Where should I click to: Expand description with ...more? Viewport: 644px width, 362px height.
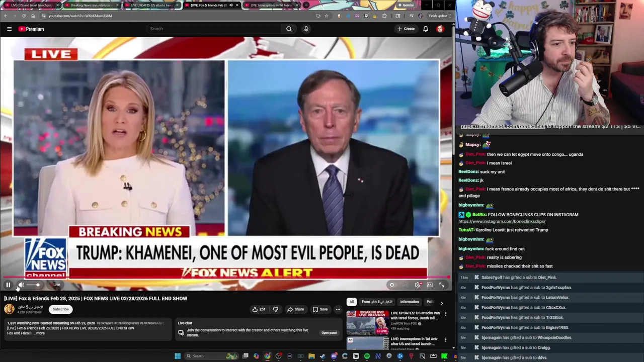pos(40,333)
